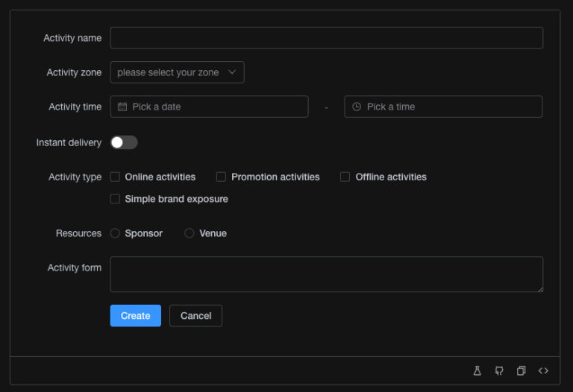Click the calendar icon in date picker
This screenshot has height=392, width=573.
122,107
